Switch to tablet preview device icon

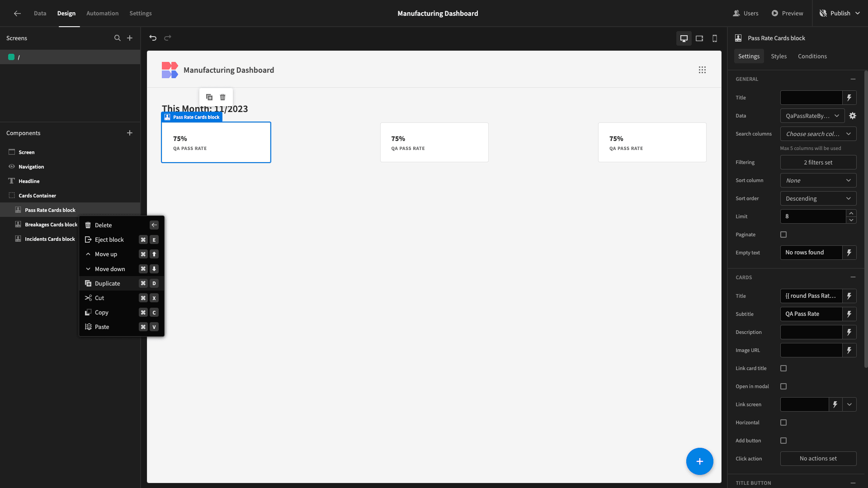(699, 38)
